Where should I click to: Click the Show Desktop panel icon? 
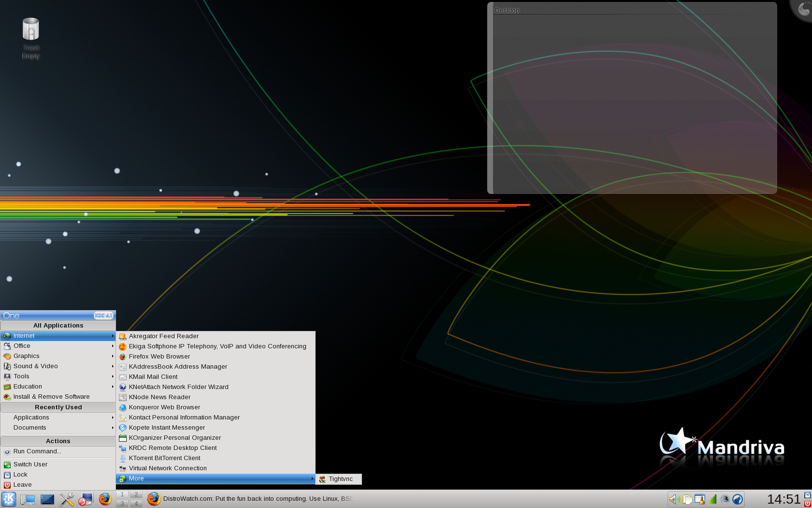(x=28, y=499)
